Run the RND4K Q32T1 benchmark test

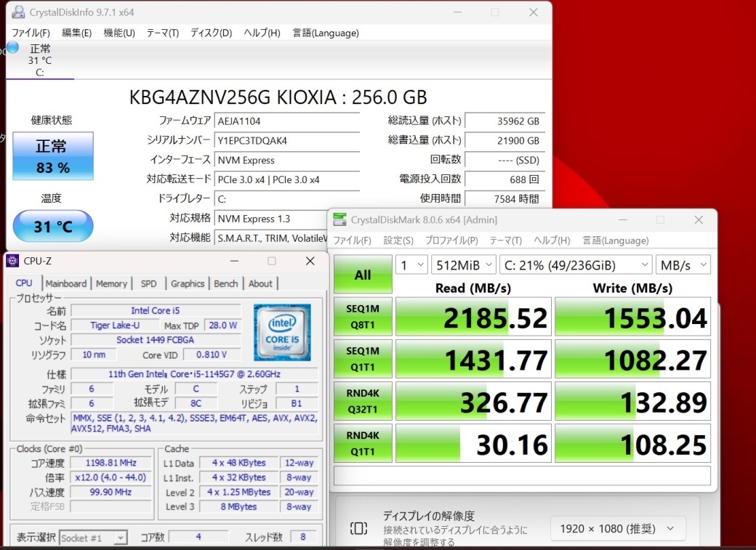[362, 401]
